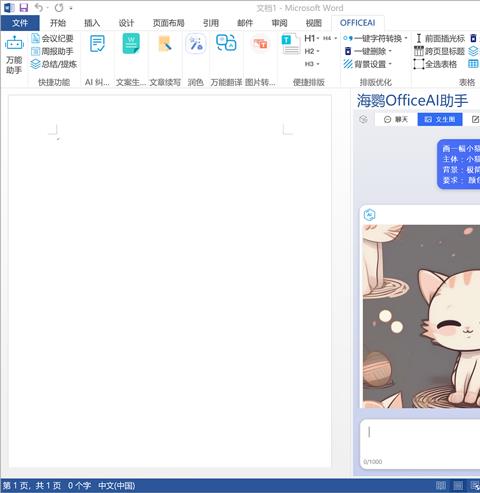This screenshot has height=493, width=480.
Task: Switch to the 页面布局 ribbon tab
Action: click(x=168, y=23)
